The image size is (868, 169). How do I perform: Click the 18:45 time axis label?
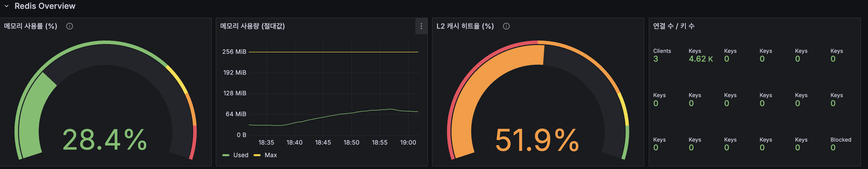323,142
